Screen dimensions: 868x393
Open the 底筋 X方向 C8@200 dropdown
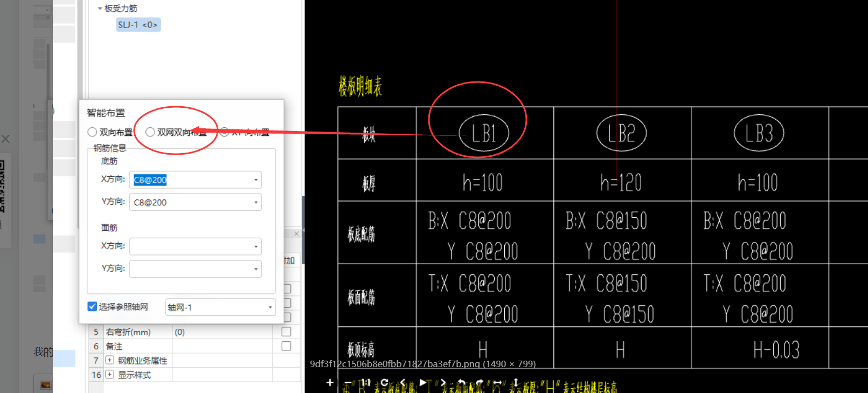point(256,180)
